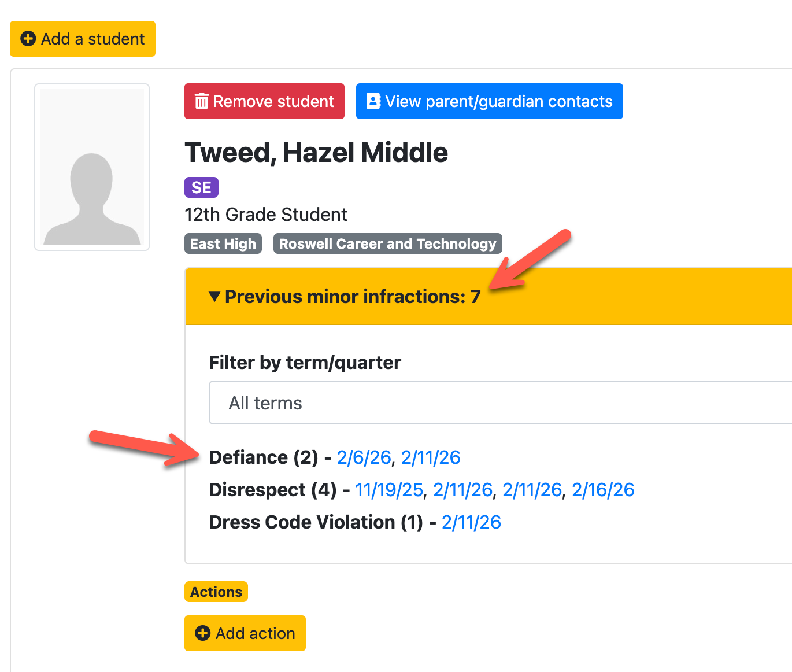Click the student profile photo placeholder
Viewport: 792px width, 672px height.
pos(92,167)
